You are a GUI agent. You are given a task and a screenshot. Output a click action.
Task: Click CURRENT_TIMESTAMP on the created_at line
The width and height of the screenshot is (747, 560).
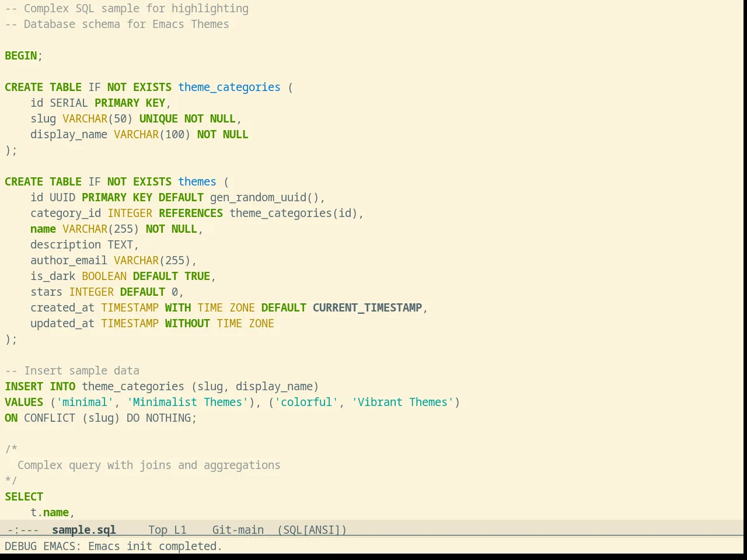tap(367, 307)
